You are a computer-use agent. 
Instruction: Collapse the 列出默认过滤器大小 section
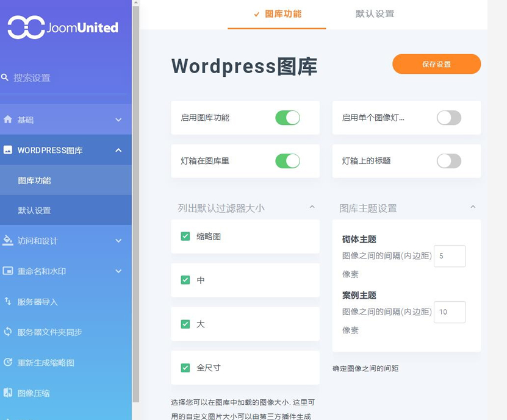click(312, 208)
